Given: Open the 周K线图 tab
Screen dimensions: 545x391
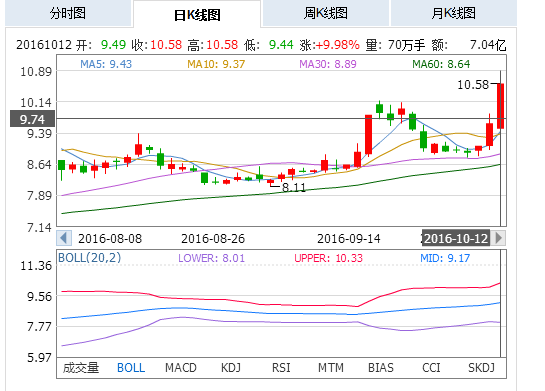Looking at the screenshot, I should (325, 13).
